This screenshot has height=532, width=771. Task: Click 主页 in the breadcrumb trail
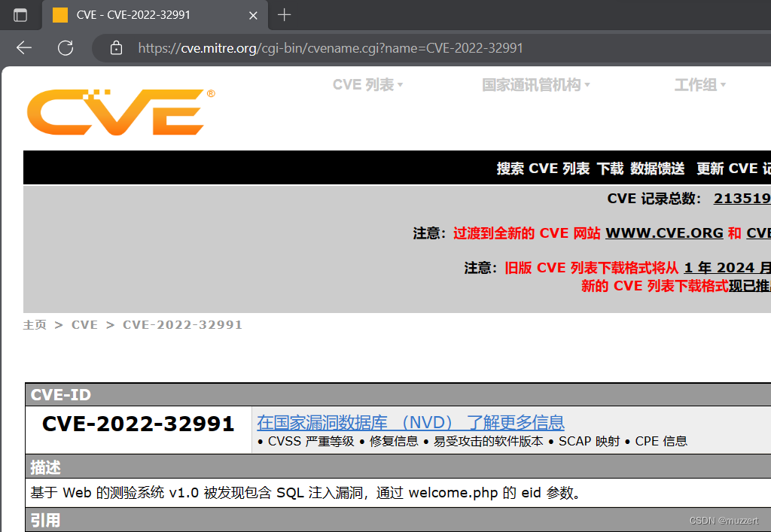[x=35, y=324]
